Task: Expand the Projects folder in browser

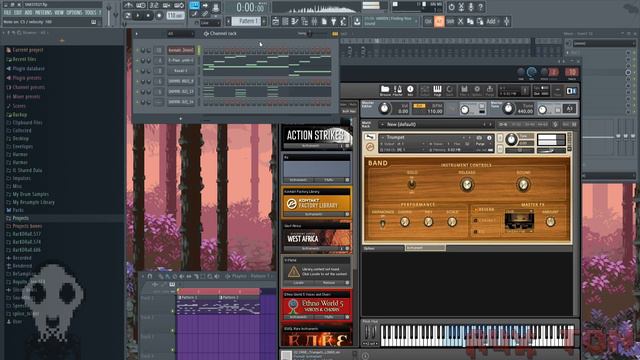Action: (x=20, y=218)
